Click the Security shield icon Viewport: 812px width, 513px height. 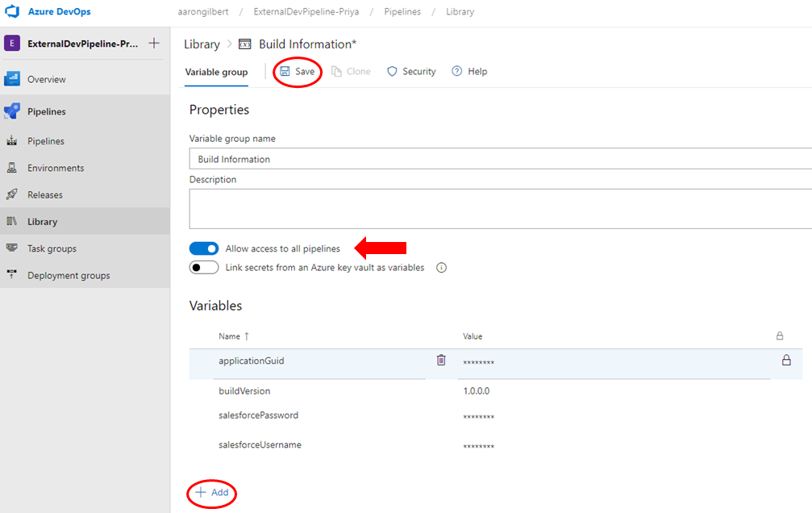pos(392,72)
